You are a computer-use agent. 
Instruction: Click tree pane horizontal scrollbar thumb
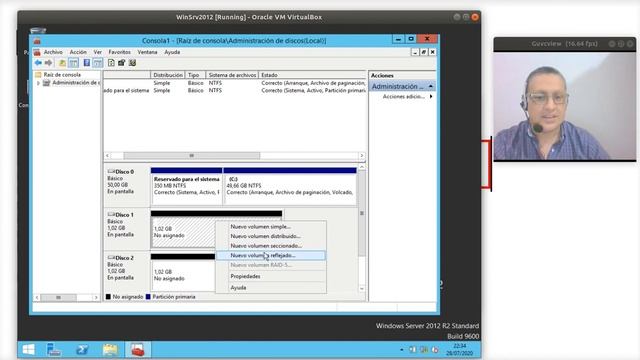pos(58,298)
